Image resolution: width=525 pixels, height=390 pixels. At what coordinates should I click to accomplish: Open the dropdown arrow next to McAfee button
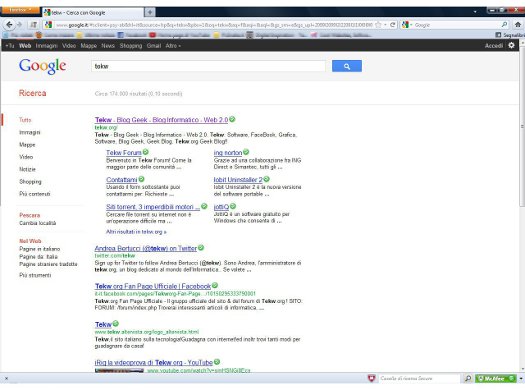pyautogui.click(x=521, y=379)
